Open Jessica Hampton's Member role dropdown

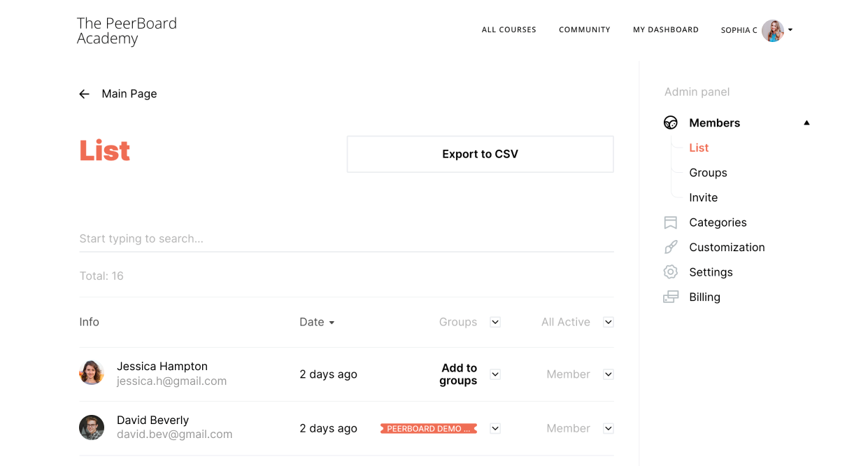[x=609, y=374]
